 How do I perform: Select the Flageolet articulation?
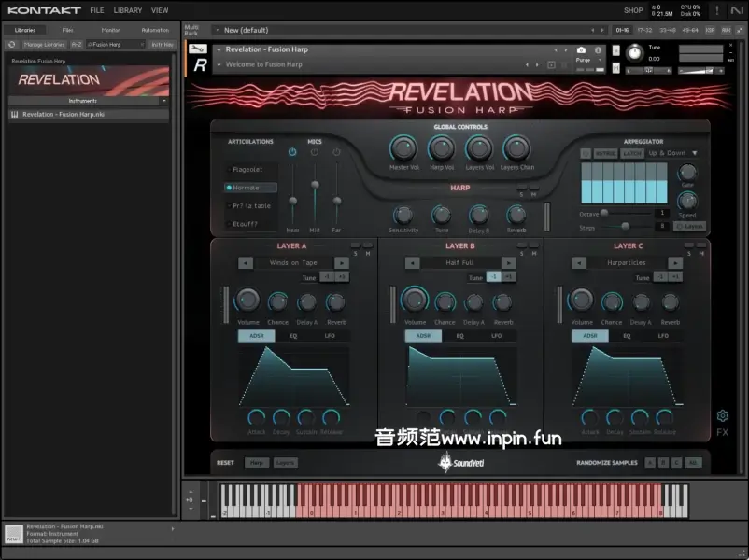point(247,170)
